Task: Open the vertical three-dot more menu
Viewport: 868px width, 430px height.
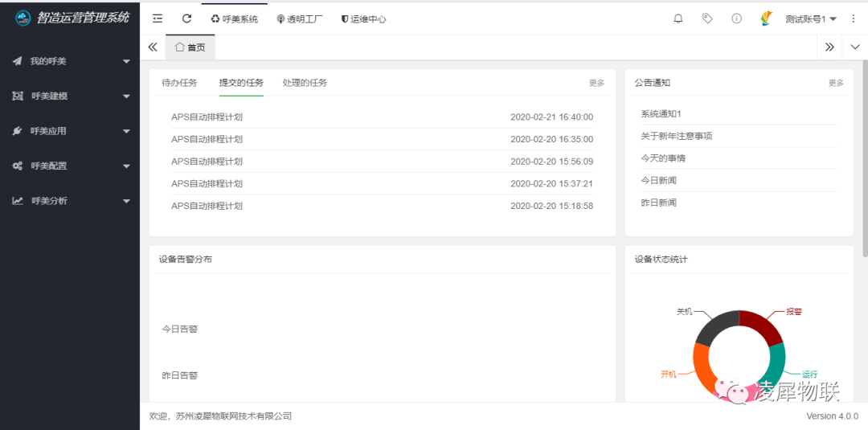Action: tap(853, 18)
